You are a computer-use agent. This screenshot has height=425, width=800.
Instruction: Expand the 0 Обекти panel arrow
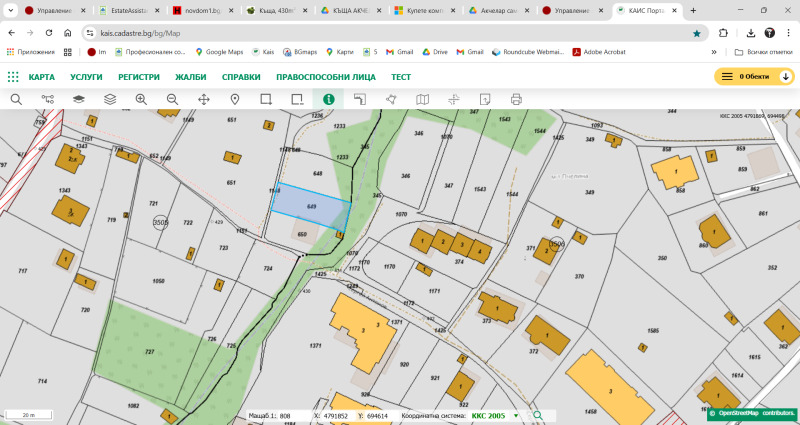(x=786, y=77)
